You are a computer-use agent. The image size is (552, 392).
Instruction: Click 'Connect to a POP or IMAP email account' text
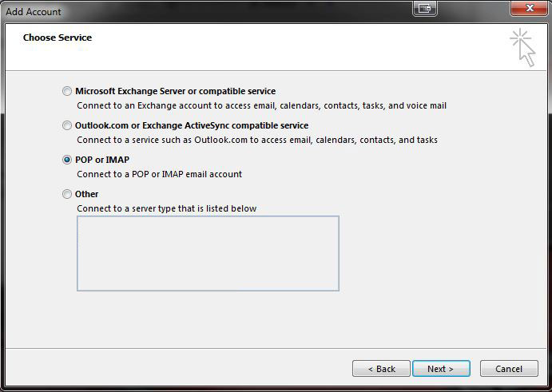point(160,174)
